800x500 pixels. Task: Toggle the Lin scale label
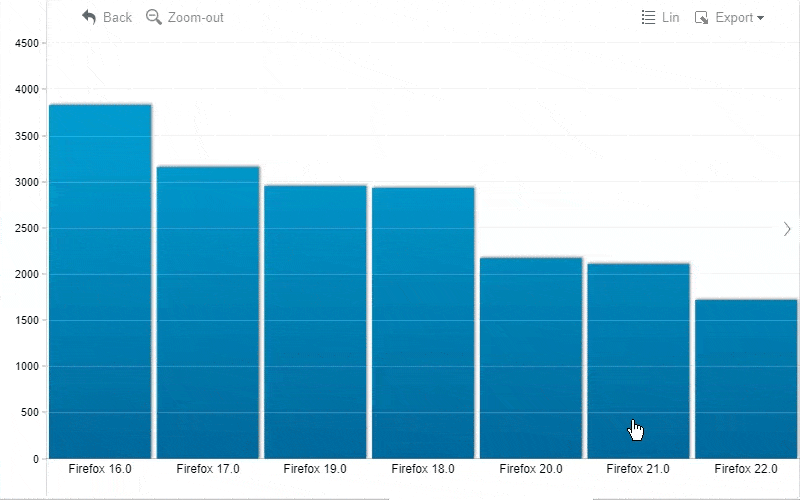coord(670,17)
